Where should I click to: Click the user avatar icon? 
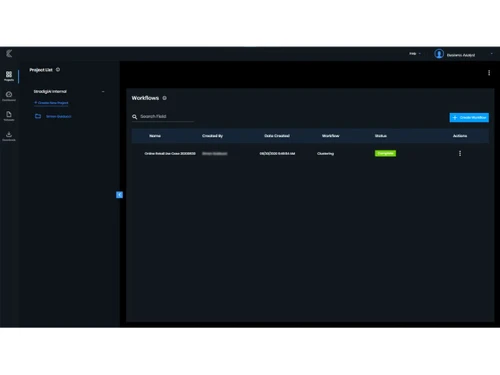tap(439, 54)
